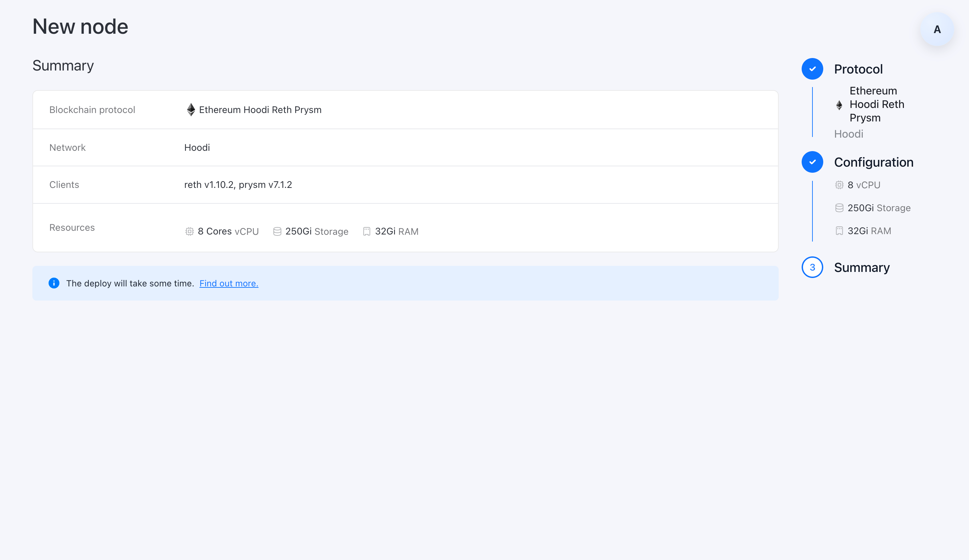Click the Hoodi network label under Protocol step
The height and width of the screenshot is (560, 969).
[848, 134]
